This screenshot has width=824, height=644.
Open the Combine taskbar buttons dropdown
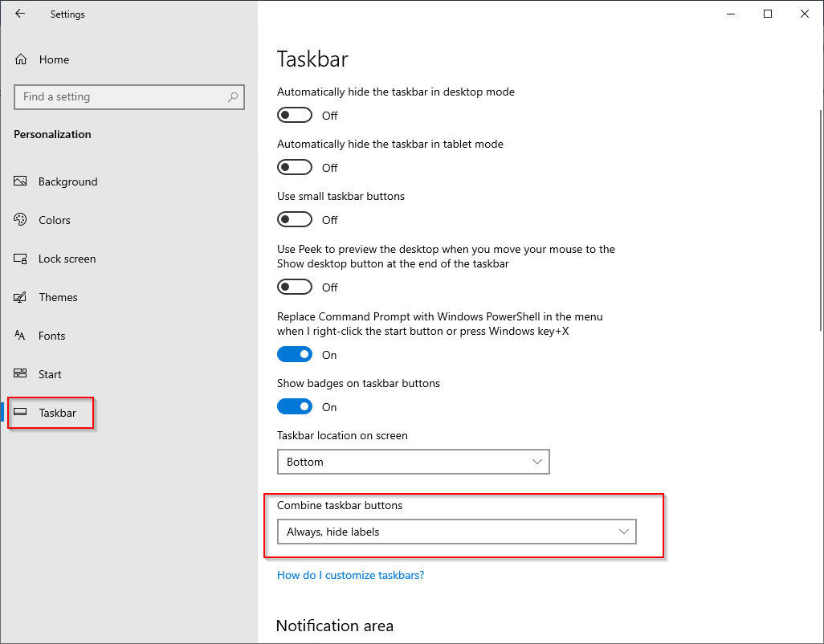(456, 532)
